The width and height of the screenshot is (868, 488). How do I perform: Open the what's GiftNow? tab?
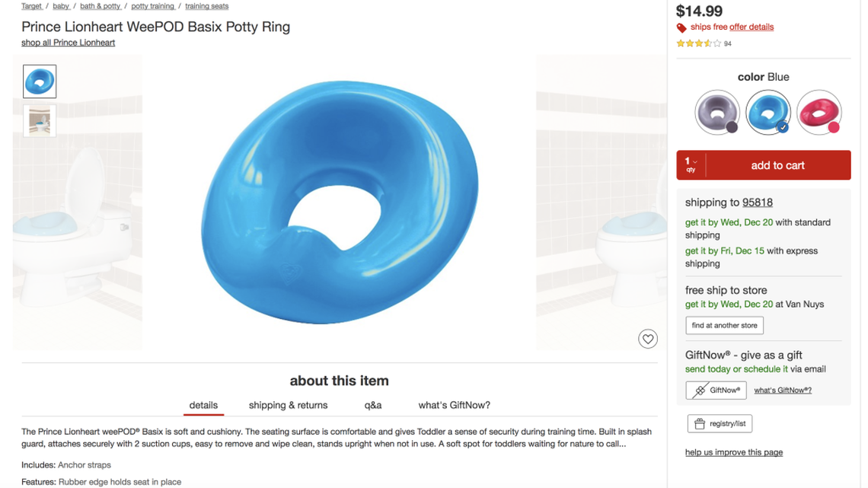click(455, 405)
